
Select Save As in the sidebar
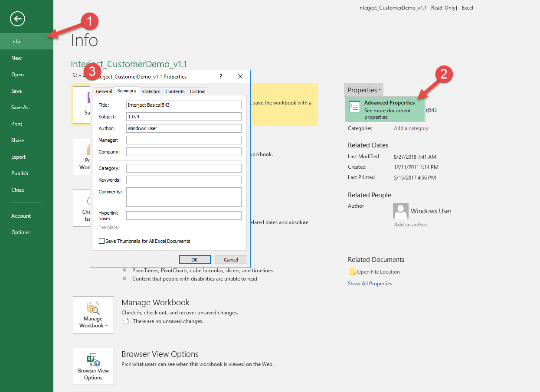click(26, 108)
